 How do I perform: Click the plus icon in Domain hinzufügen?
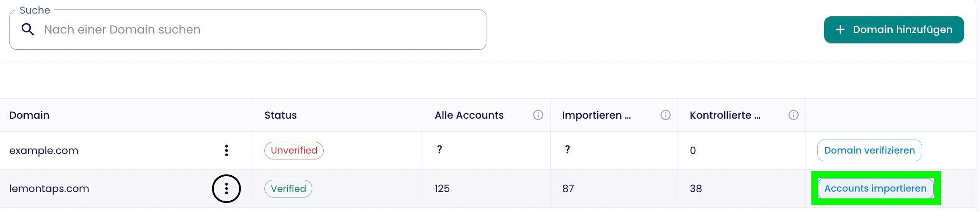click(x=840, y=30)
